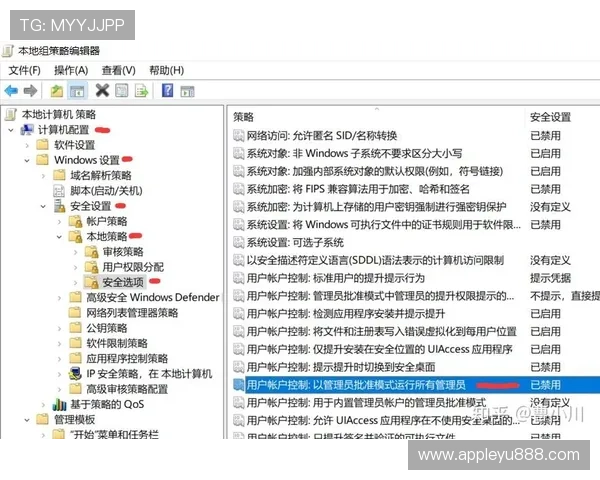Select policy 标准用户的提升提示行为
The image size is (600, 480).
click(336, 278)
